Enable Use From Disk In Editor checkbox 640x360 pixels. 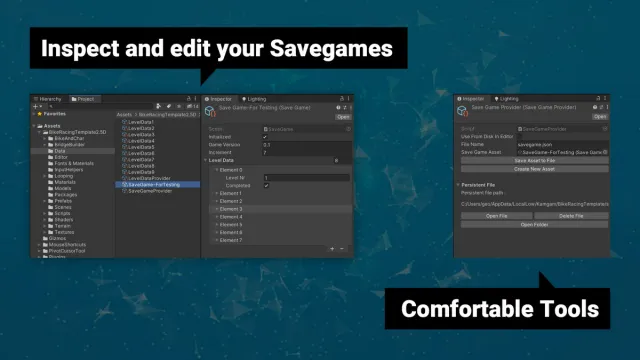point(520,137)
